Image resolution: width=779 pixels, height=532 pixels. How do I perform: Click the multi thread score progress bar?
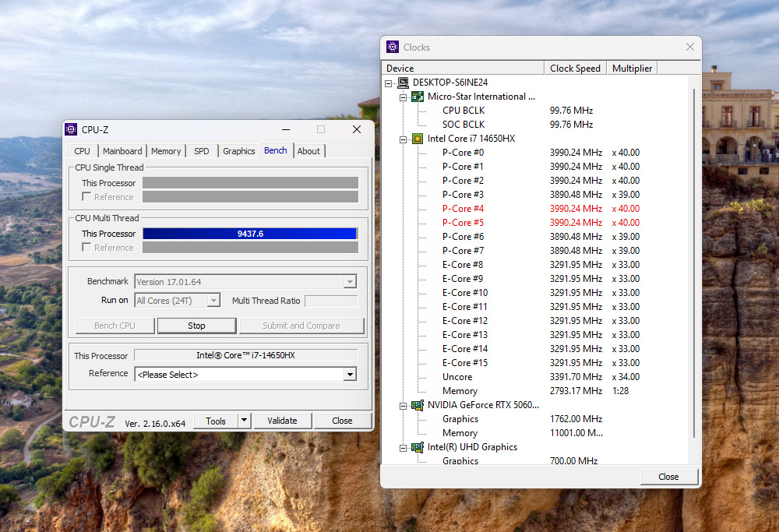(249, 234)
